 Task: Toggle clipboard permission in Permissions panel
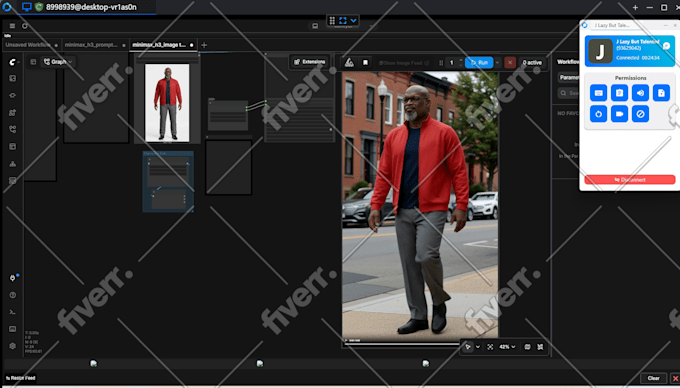[x=619, y=93]
